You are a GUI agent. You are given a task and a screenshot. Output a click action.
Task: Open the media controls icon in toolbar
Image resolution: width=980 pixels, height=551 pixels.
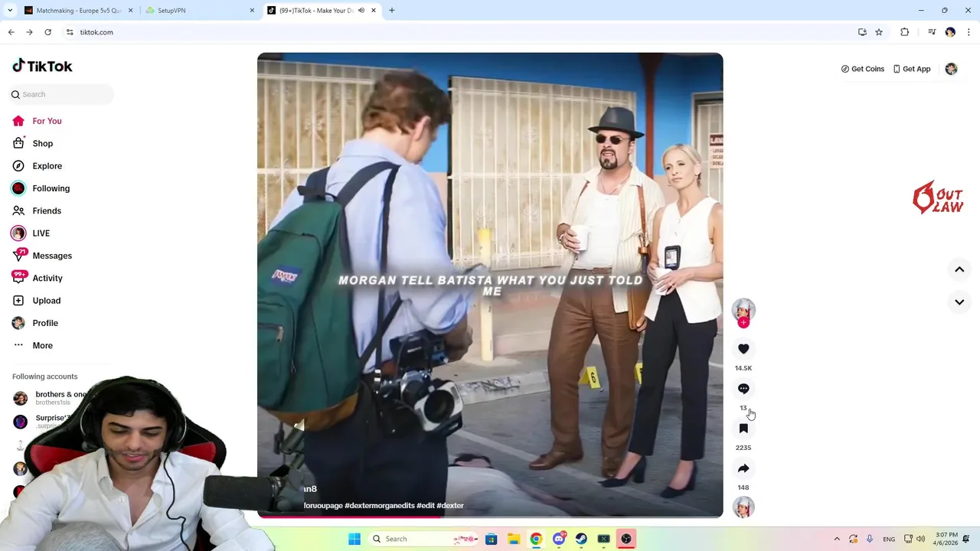[x=932, y=32]
